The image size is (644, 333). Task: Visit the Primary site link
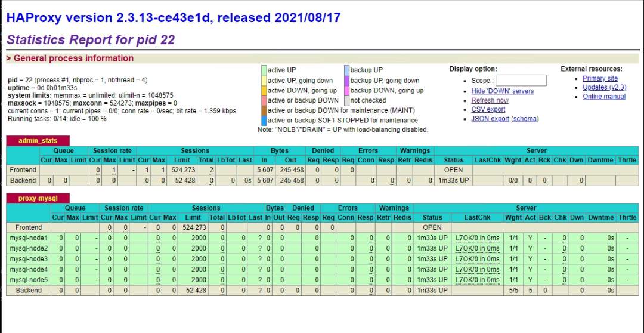[x=600, y=78]
